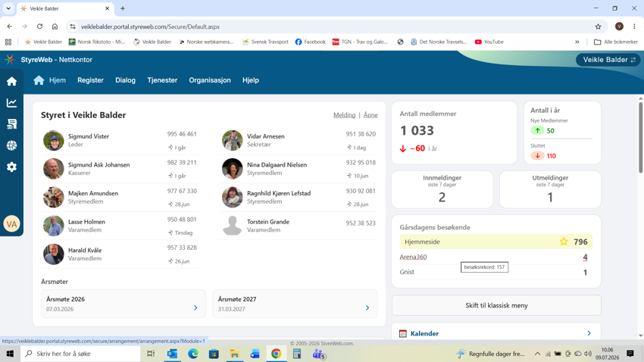Open the Innmeldinger siste 7 dager card
644x362 pixels.
pos(442,189)
